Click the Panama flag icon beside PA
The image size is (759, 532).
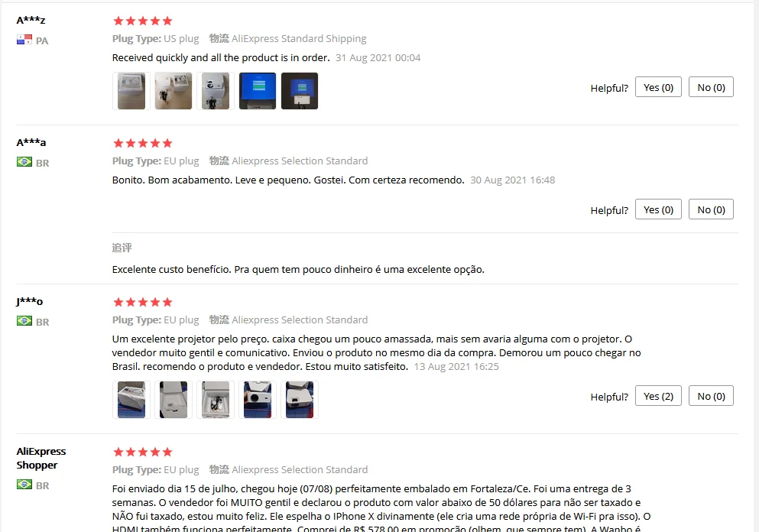pos(24,40)
